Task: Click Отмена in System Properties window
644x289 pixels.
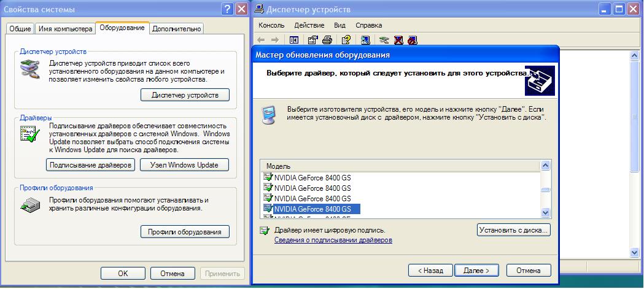Action: pyautogui.click(x=172, y=274)
